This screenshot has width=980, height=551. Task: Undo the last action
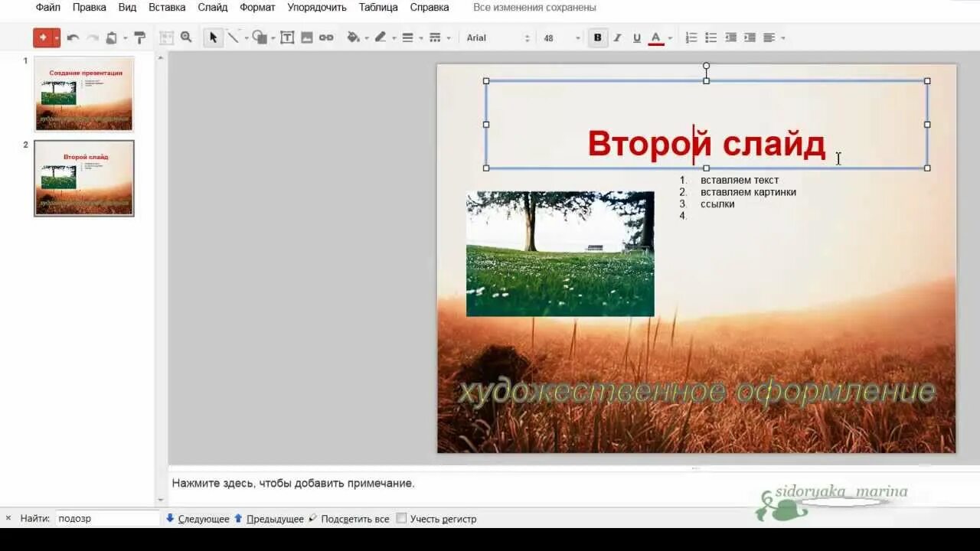click(73, 37)
